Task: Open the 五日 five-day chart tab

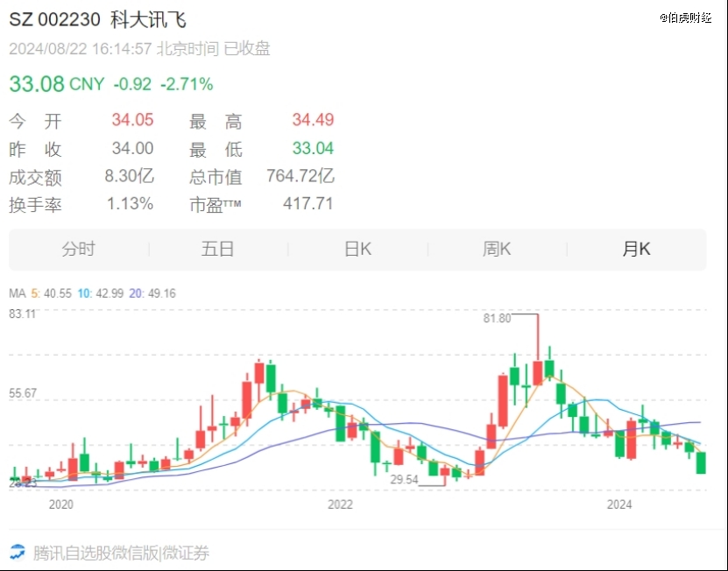Action: 218,250
